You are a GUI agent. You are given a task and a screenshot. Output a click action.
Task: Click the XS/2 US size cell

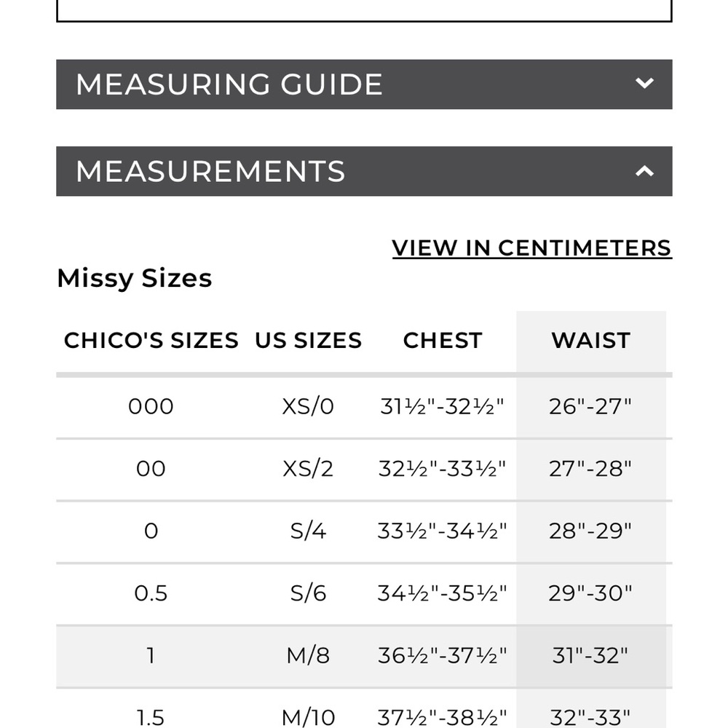(x=308, y=469)
